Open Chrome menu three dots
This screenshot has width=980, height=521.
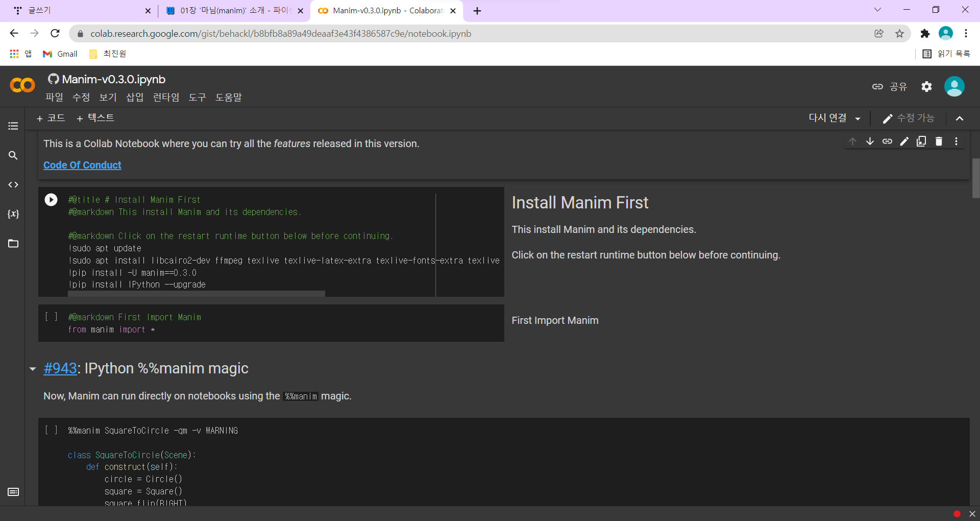(x=966, y=34)
